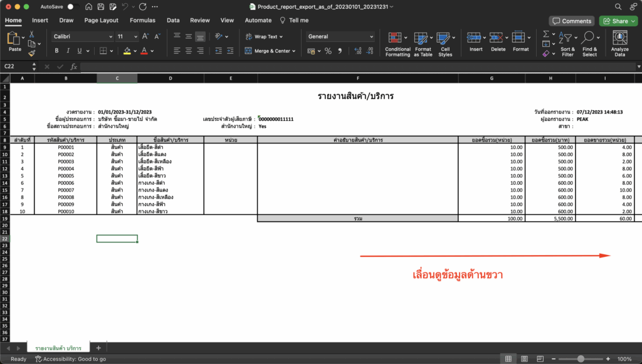Click the Format Painter brush icon
Viewport: 642px width, 364px height.
pos(31,54)
